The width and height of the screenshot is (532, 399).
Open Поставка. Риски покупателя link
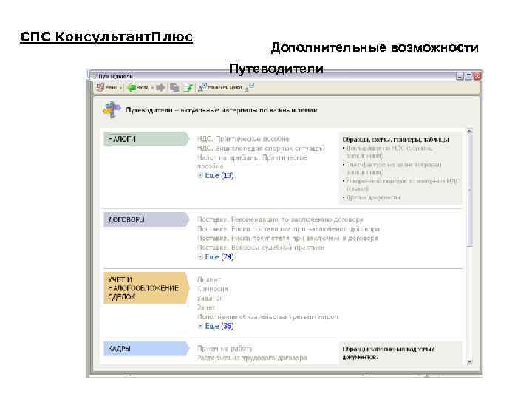pos(287,238)
